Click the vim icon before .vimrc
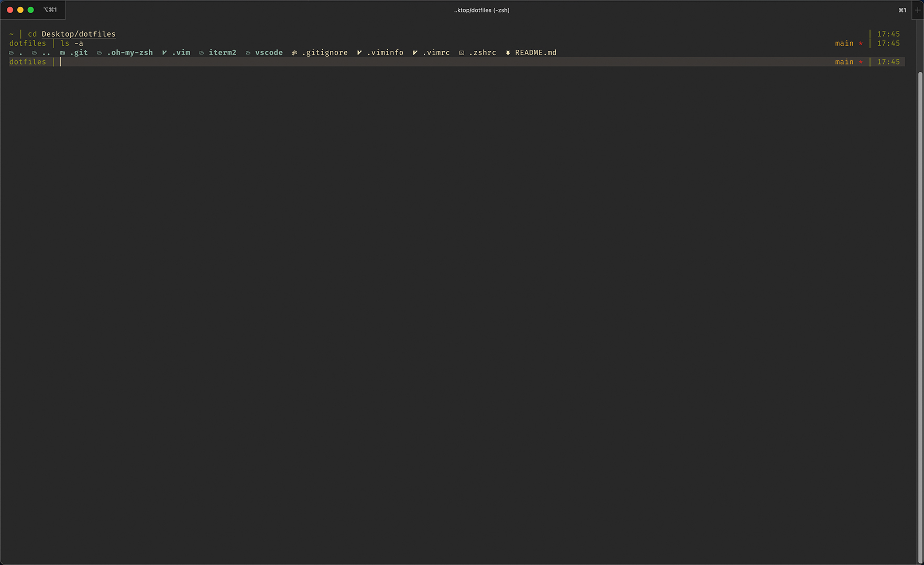 point(415,53)
